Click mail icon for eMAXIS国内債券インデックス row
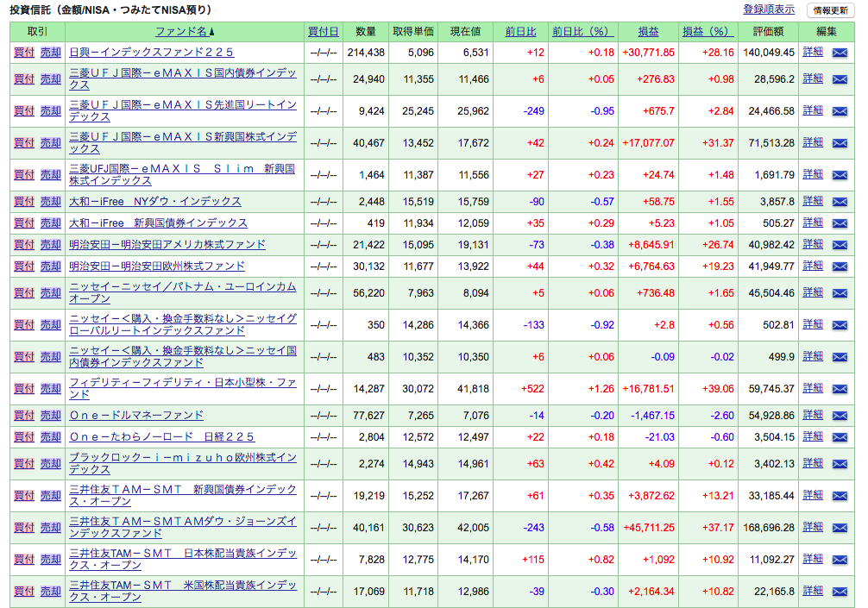This screenshot has width=868, height=608. tap(840, 79)
